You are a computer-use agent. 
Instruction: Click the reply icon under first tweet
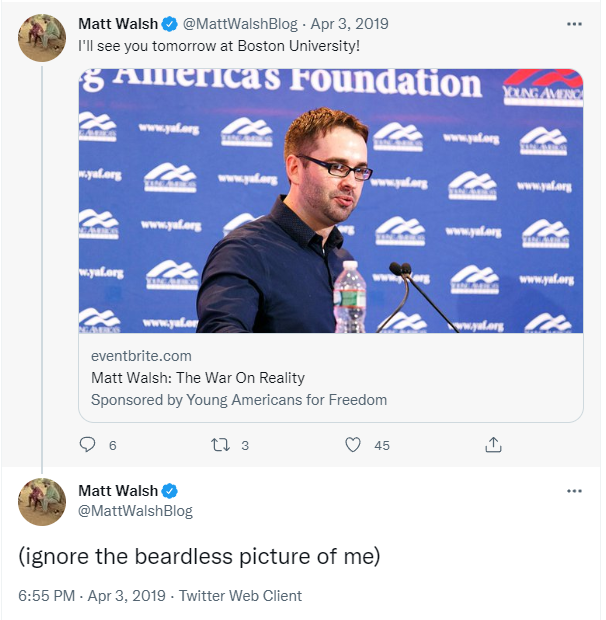[87, 445]
